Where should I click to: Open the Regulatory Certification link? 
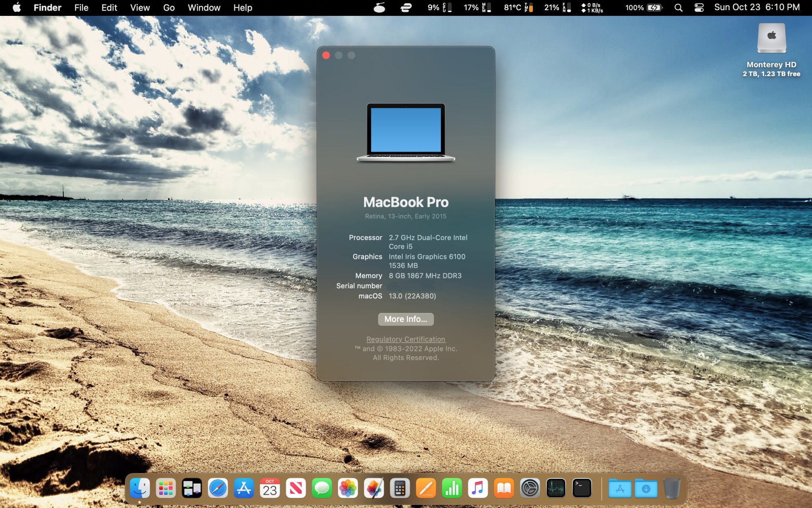406,339
